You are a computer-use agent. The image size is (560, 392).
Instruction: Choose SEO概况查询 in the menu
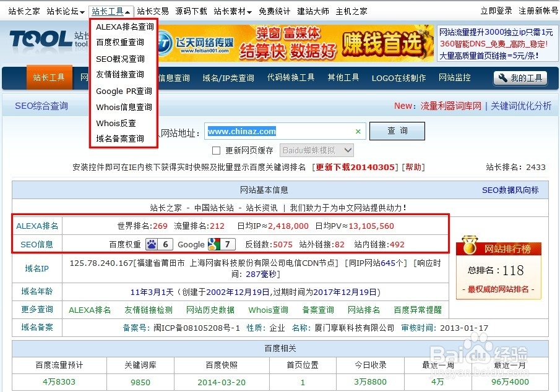coord(120,59)
